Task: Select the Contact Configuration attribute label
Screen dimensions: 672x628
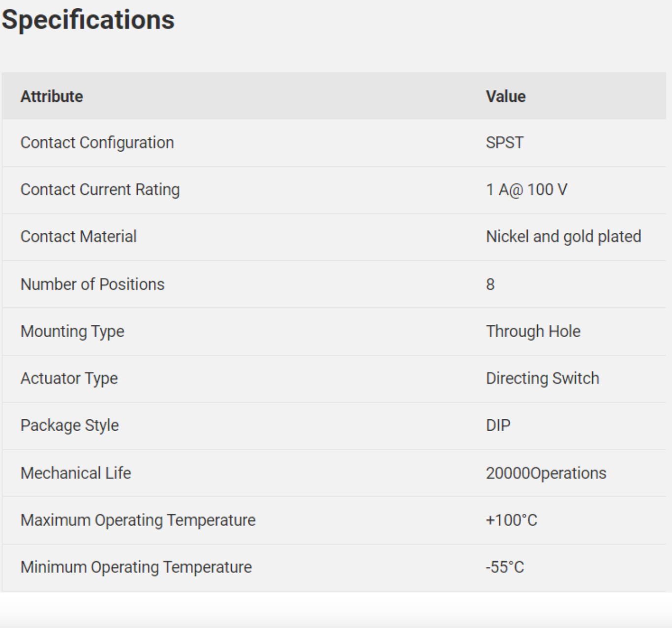Action: [x=97, y=143]
